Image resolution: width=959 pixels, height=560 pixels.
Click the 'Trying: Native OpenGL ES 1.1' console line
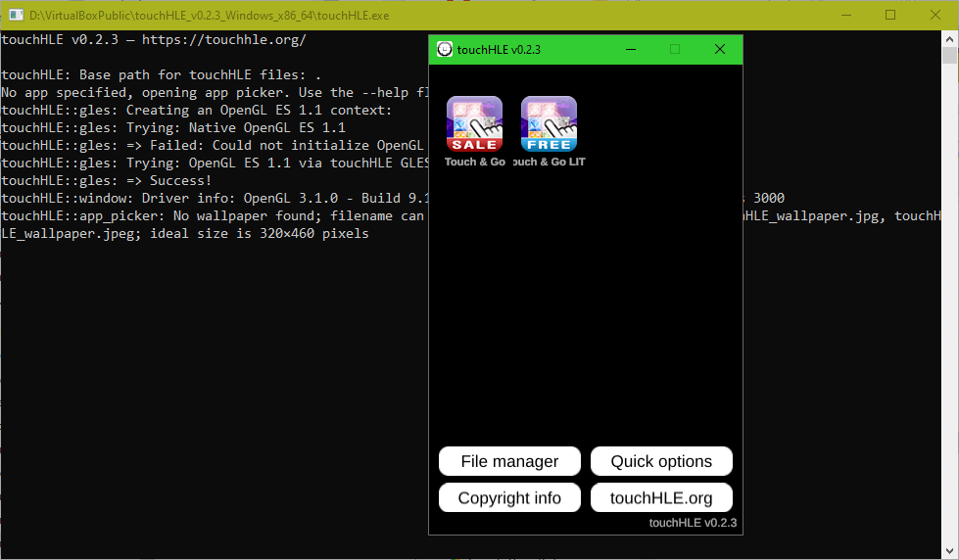click(173, 128)
